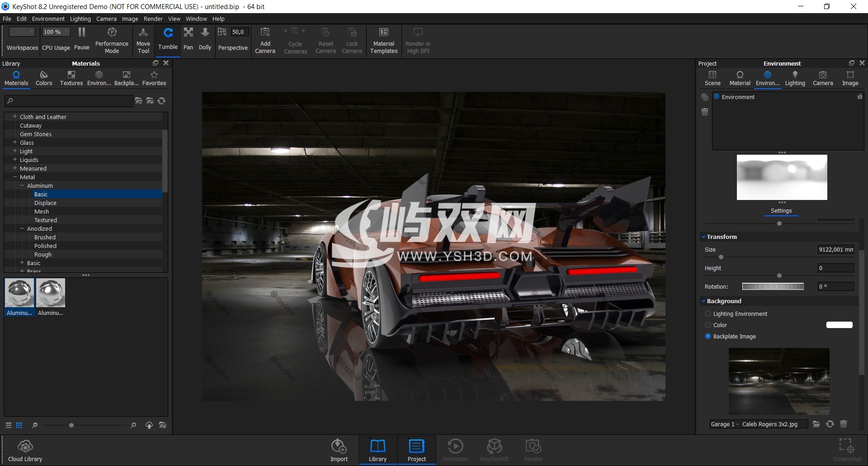Open the CPU Usage percentage dropdown
Image resolution: width=868 pixels, height=466 pixels.
pos(56,32)
